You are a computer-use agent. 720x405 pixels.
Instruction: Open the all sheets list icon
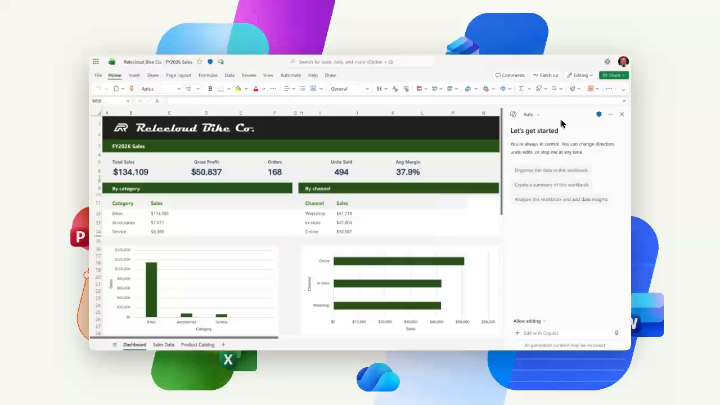click(114, 345)
